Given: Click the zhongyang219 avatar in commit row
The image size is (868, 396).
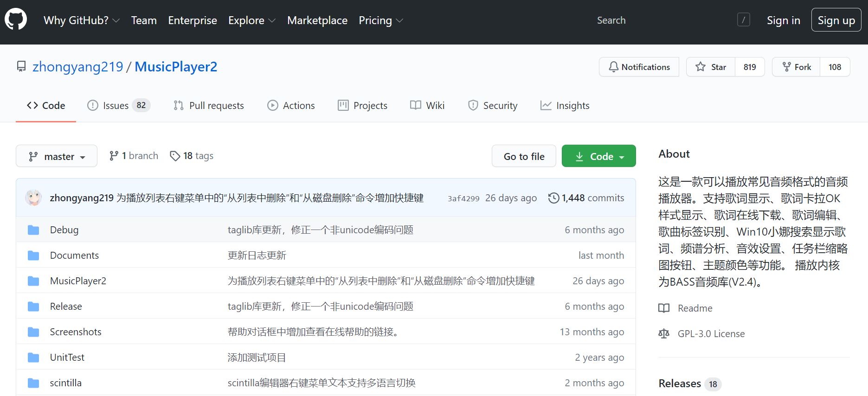Looking at the screenshot, I should pos(33,198).
